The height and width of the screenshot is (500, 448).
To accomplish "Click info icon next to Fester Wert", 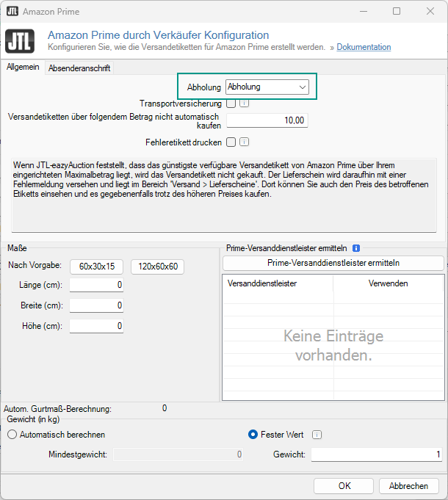I will click(317, 435).
